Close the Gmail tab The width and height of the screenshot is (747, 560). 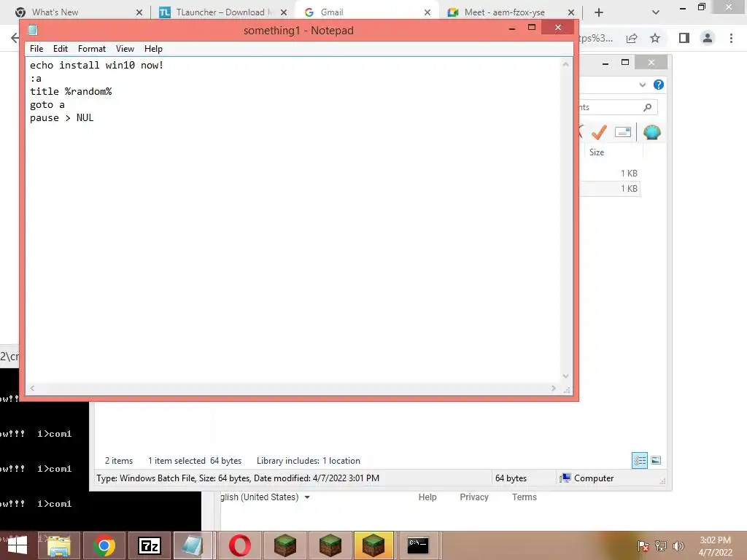[x=427, y=12]
